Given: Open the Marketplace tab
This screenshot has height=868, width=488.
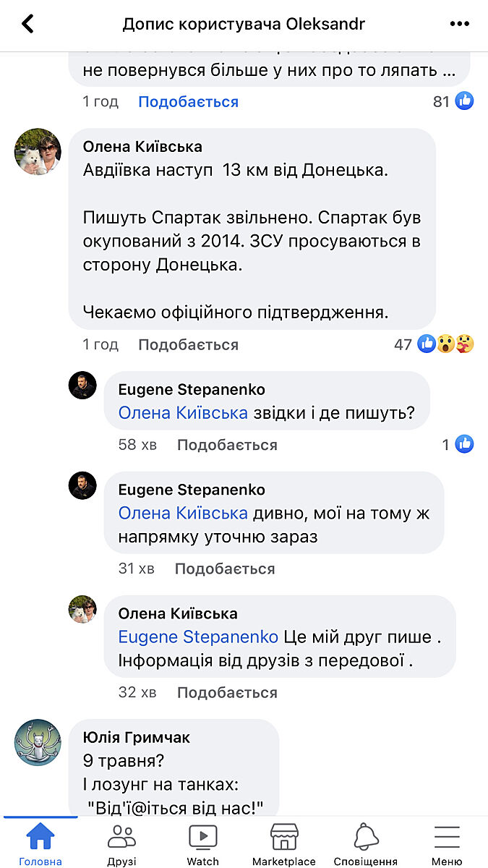Looking at the screenshot, I should tap(284, 843).
